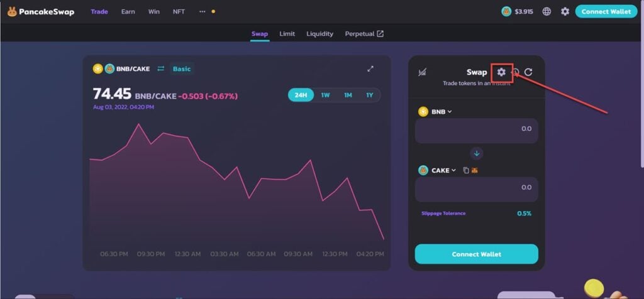Select the 24H chart range
The height and width of the screenshot is (299, 644).
301,95
